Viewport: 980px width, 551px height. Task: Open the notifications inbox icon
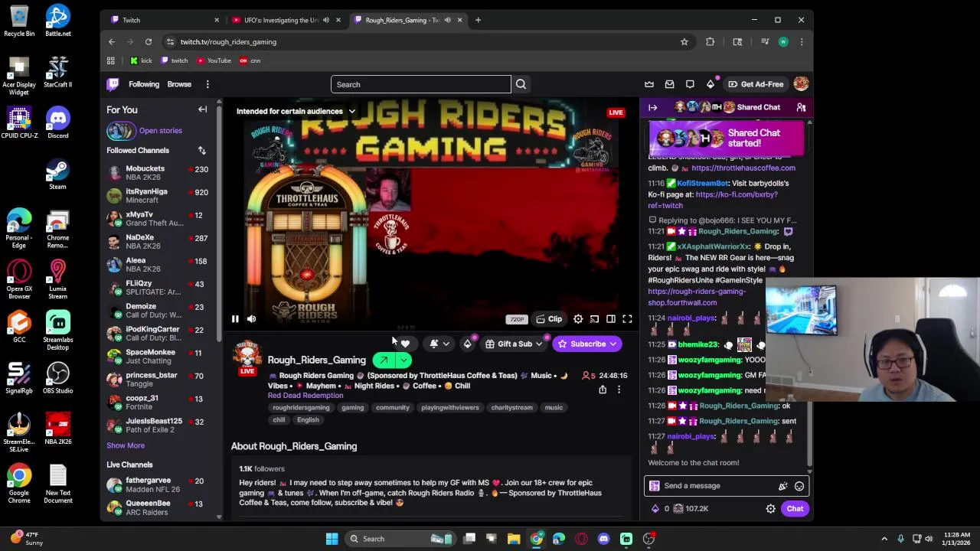click(669, 84)
